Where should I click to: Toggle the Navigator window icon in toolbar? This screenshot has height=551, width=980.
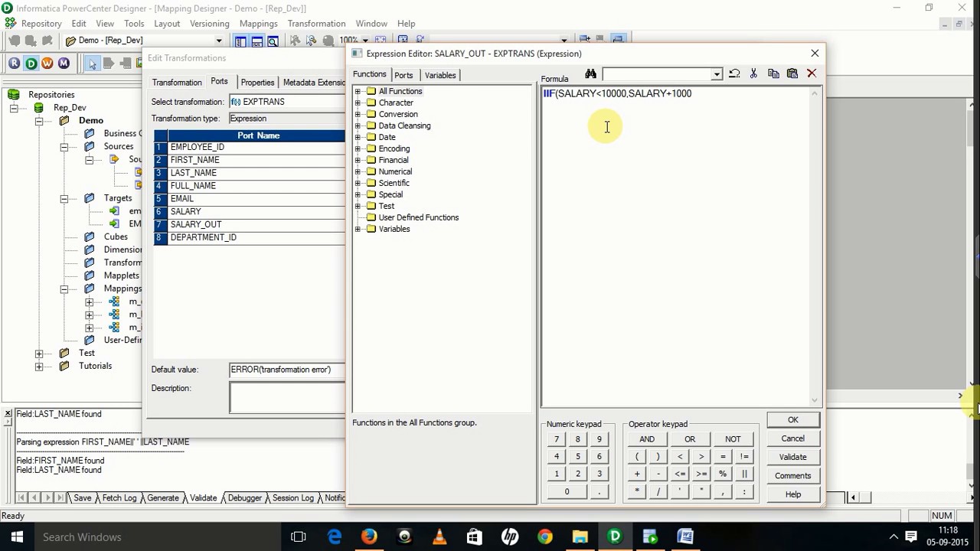point(240,41)
